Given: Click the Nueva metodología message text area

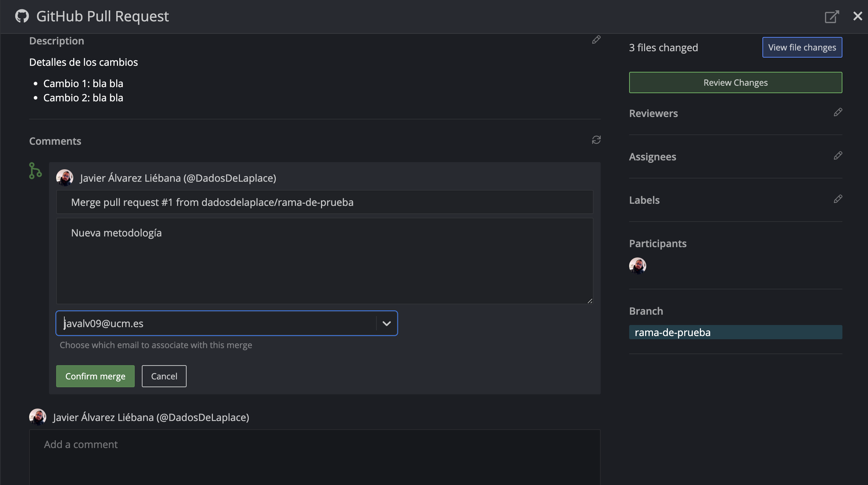Looking at the screenshot, I should pyautogui.click(x=324, y=261).
